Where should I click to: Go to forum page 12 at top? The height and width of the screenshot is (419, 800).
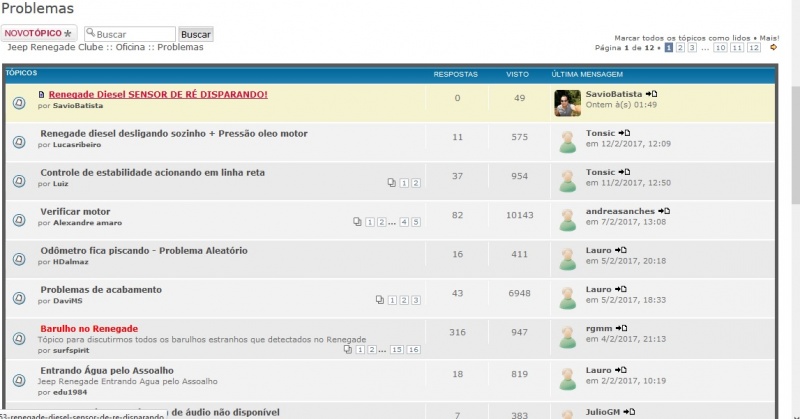(x=754, y=47)
